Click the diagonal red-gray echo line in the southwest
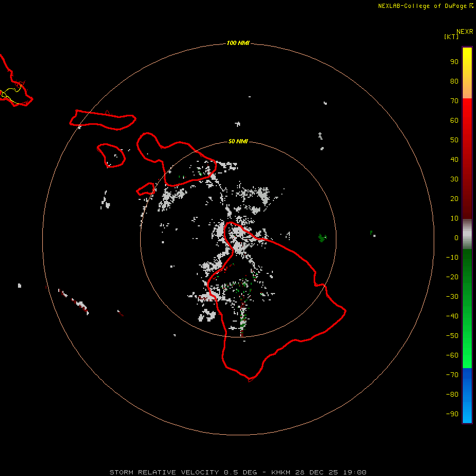 tap(74, 301)
